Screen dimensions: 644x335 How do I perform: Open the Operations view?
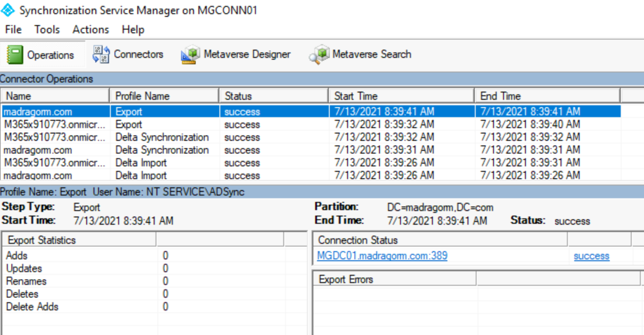pos(44,54)
